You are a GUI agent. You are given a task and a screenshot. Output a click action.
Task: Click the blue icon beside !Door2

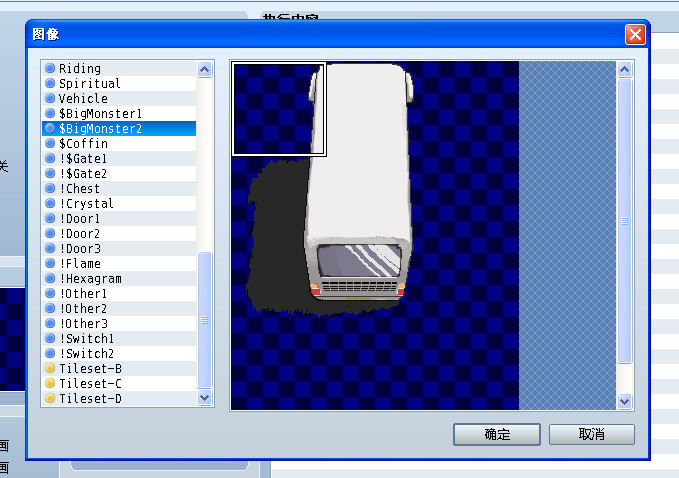50,233
